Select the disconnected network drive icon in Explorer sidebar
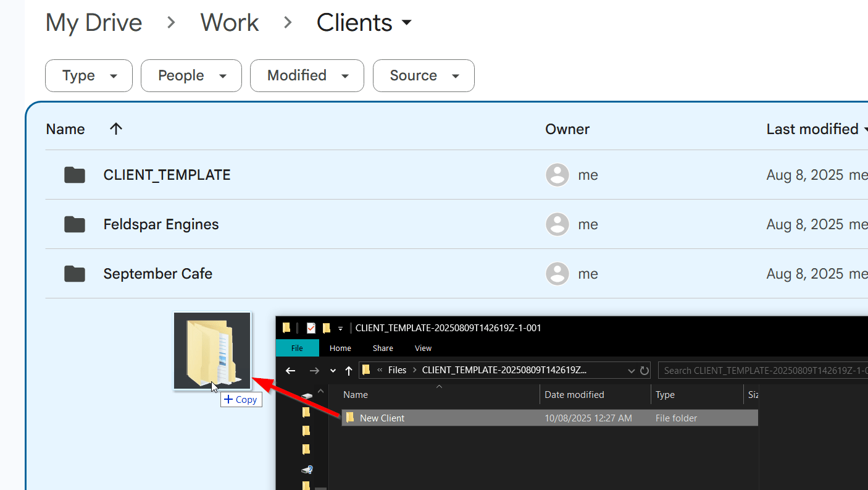The width and height of the screenshot is (868, 490). 306,470
